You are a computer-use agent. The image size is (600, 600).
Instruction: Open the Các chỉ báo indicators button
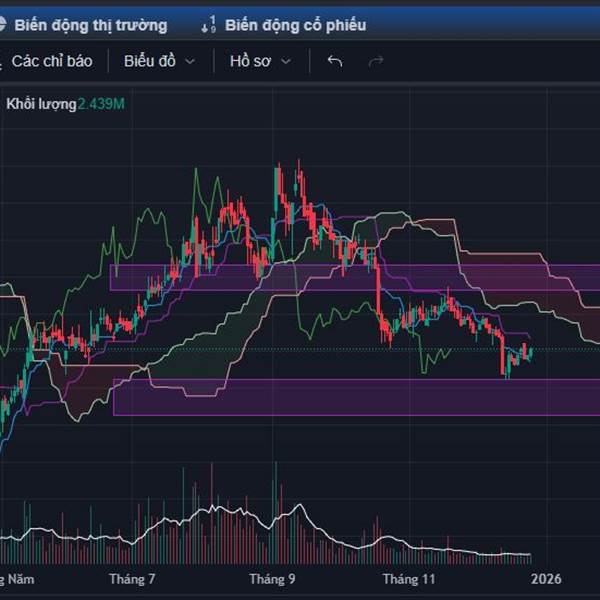[50, 61]
